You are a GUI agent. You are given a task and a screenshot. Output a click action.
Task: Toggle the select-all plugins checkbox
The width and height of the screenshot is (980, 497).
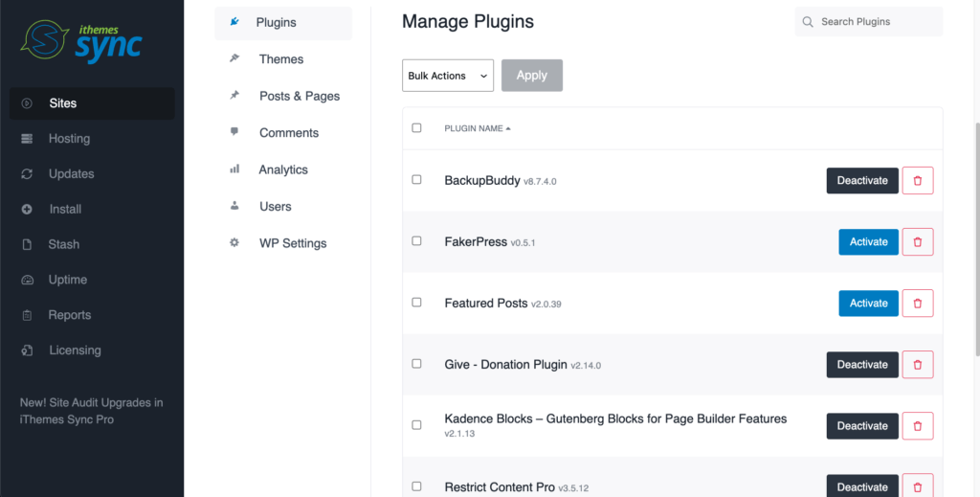[417, 127]
